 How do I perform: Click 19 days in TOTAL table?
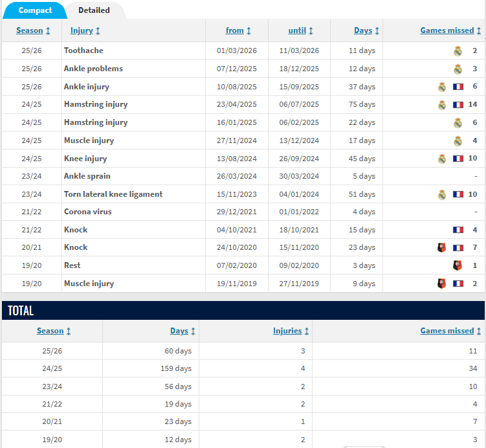coord(178,404)
